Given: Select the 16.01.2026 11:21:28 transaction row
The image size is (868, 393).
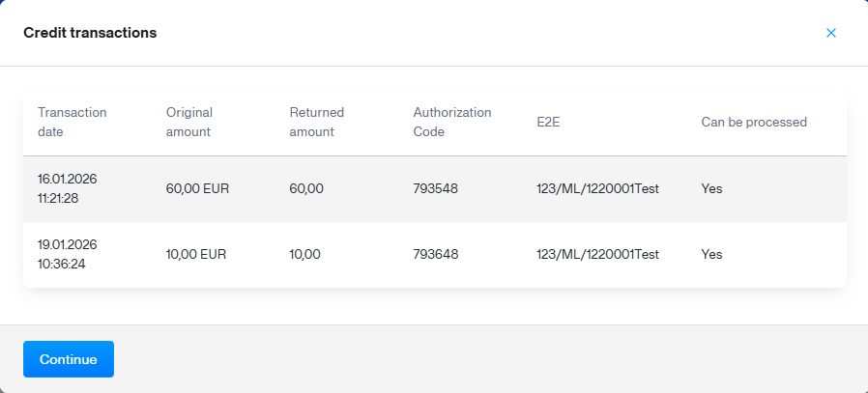Looking at the screenshot, I should pos(68,188).
